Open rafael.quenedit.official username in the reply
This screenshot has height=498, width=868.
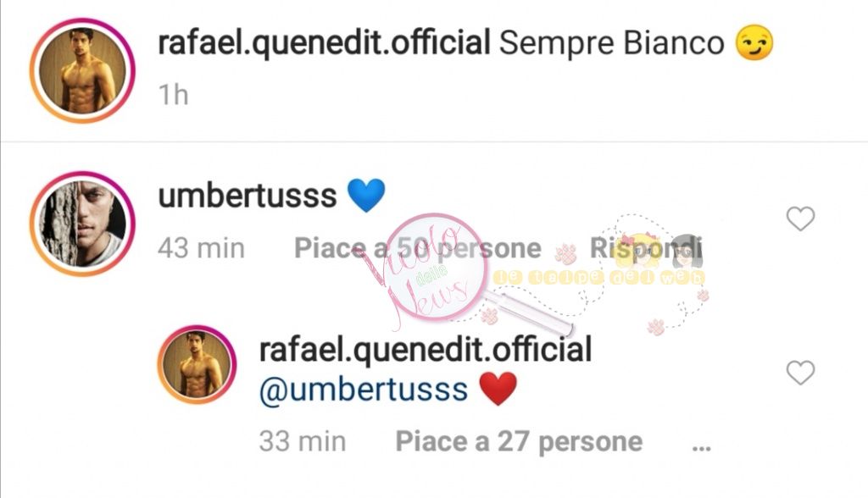pyautogui.click(x=426, y=351)
